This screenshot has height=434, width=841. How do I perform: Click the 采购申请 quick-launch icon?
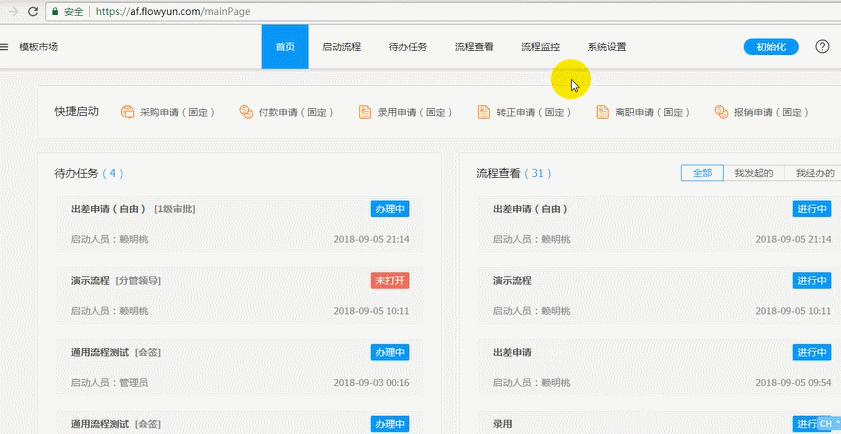click(x=127, y=112)
